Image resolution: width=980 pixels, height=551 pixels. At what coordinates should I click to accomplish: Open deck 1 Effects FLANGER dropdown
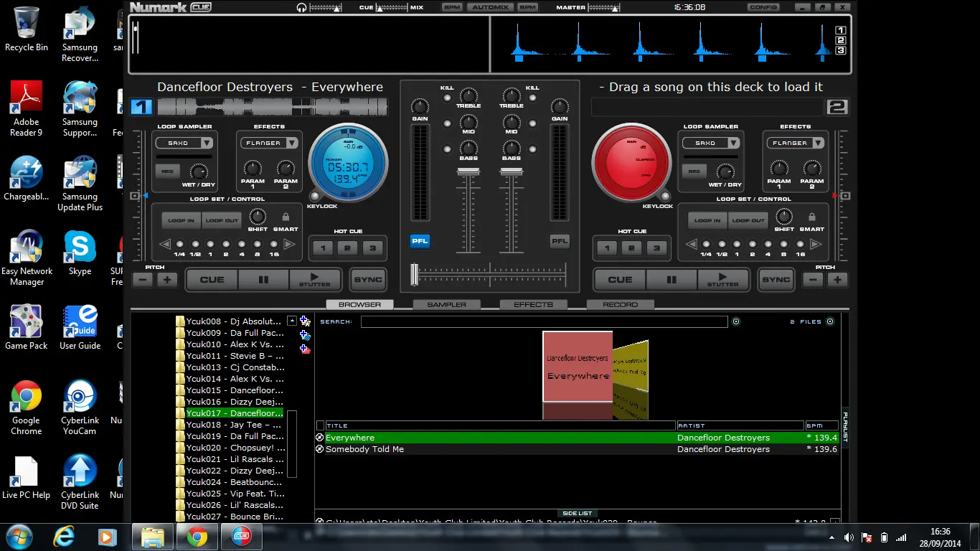pyautogui.click(x=269, y=143)
